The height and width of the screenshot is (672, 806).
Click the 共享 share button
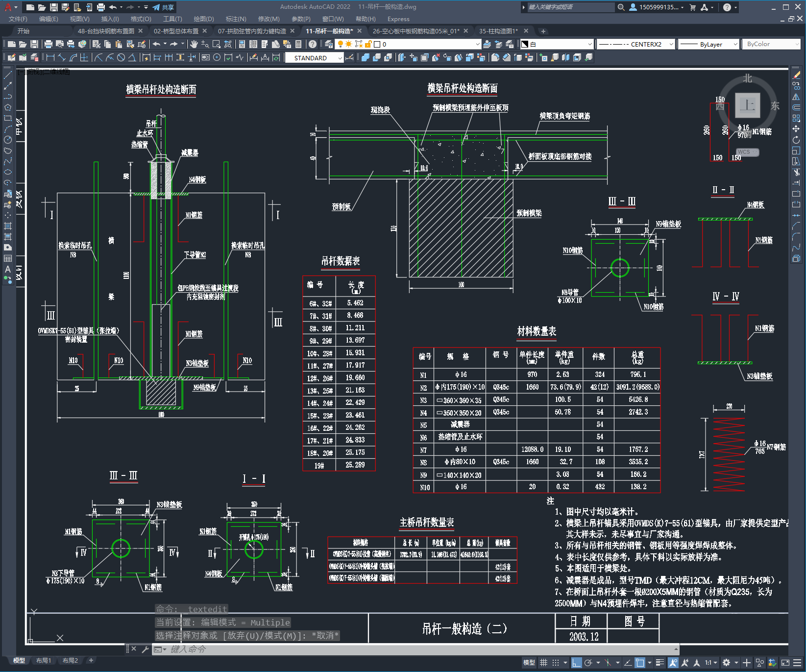[163, 7]
